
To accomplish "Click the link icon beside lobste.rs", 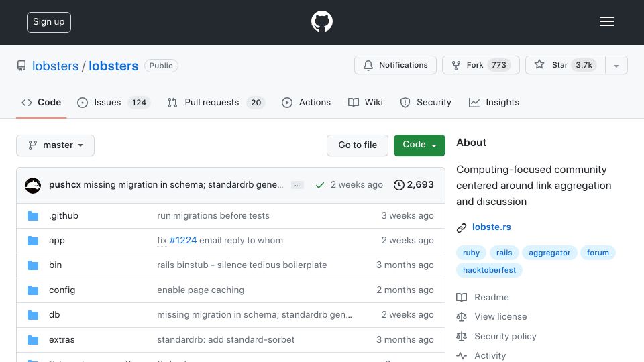I will [462, 228].
